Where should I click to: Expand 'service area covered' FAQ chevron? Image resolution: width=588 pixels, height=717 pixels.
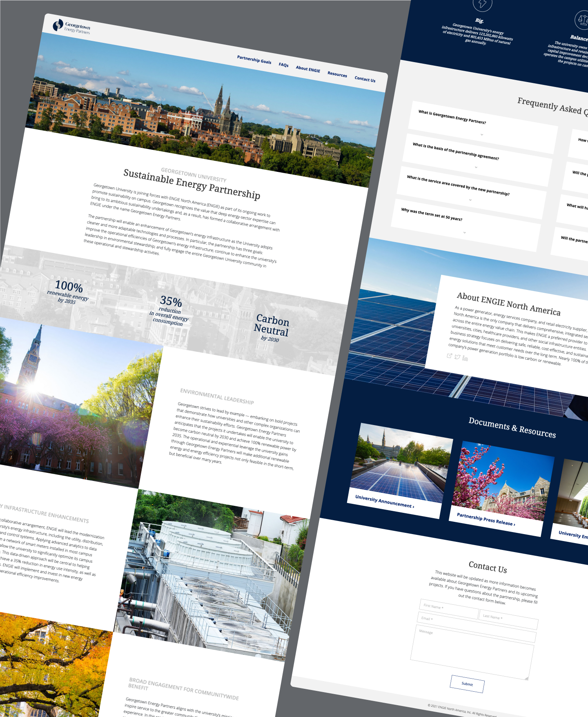click(470, 200)
